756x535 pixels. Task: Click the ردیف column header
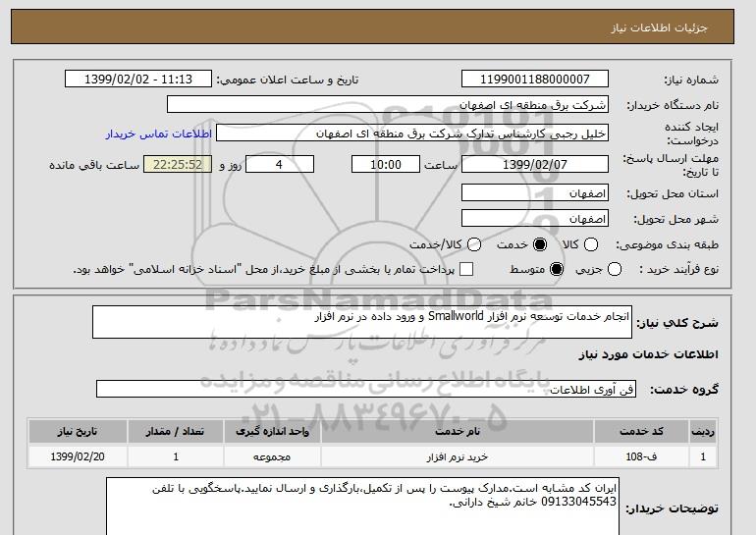pos(703,431)
